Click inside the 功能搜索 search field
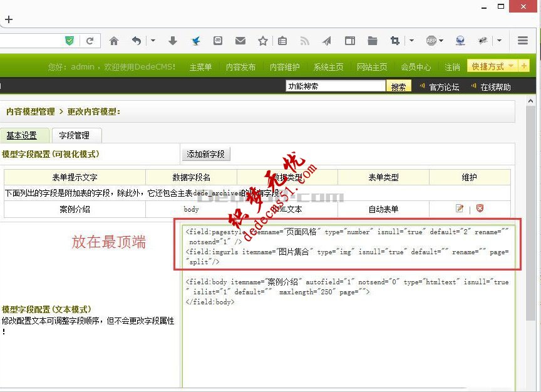Screen dimensions: 541x392 (335, 86)
